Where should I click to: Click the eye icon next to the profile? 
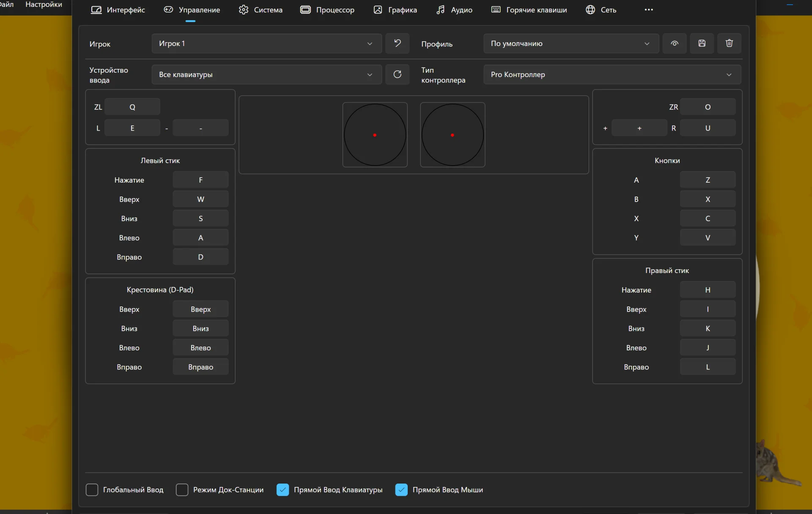pos(675,43)
